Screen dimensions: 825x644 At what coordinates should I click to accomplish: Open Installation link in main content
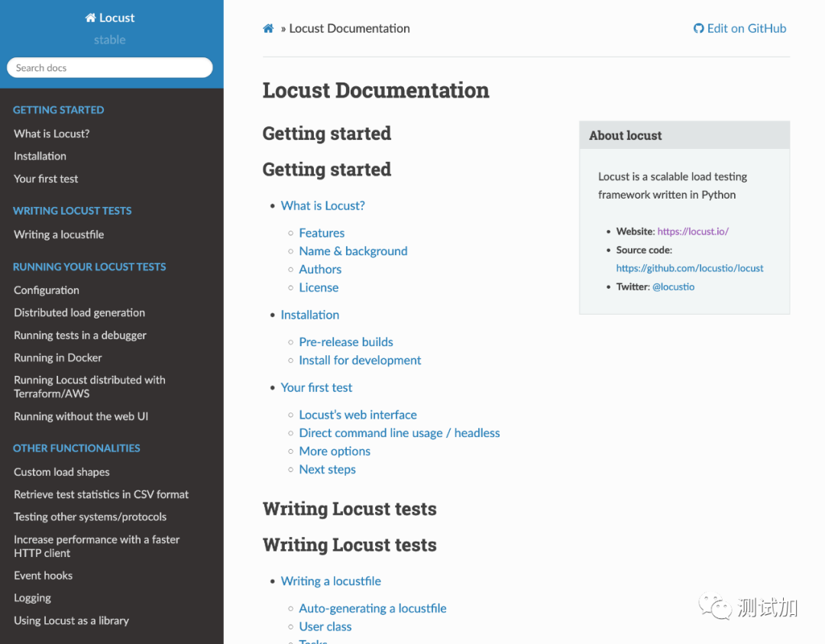point(310,315)
